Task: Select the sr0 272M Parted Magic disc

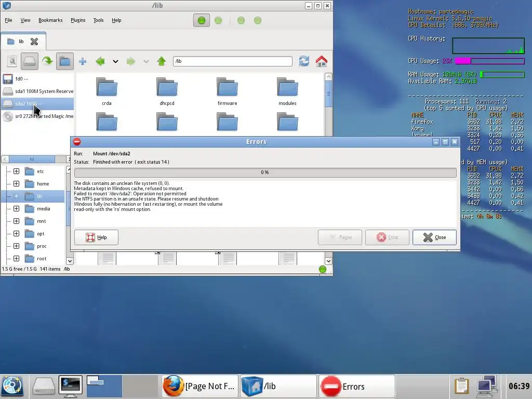Action: click(37, 116)
